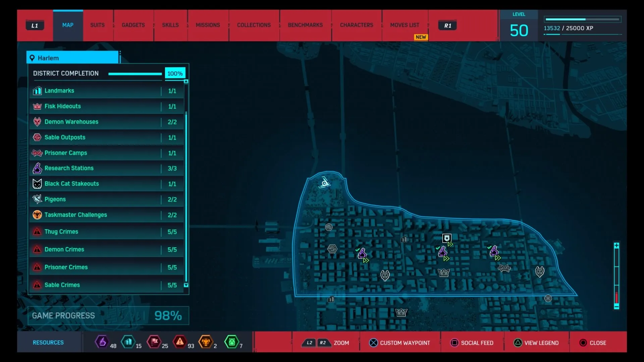The image size is (644, 362).
Task: Click the zoom-out minus on zoom slider
Action: [616, 306]
